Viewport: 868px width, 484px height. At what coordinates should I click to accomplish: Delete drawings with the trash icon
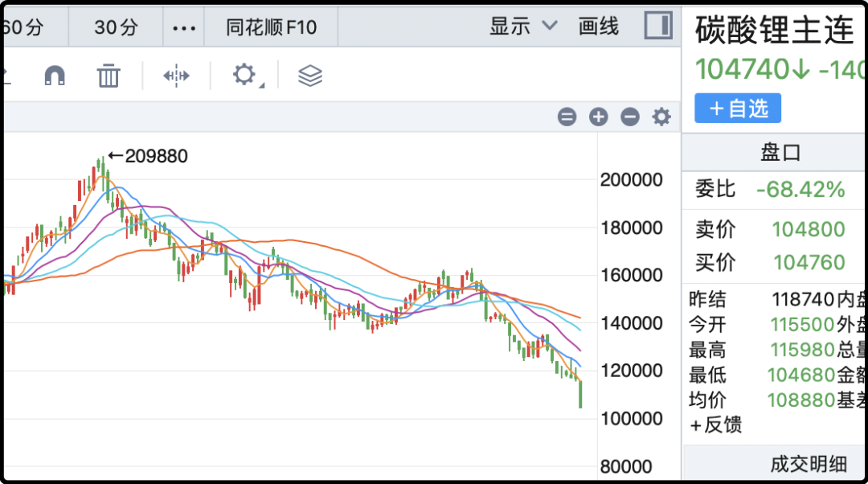(x=108, y=76)
